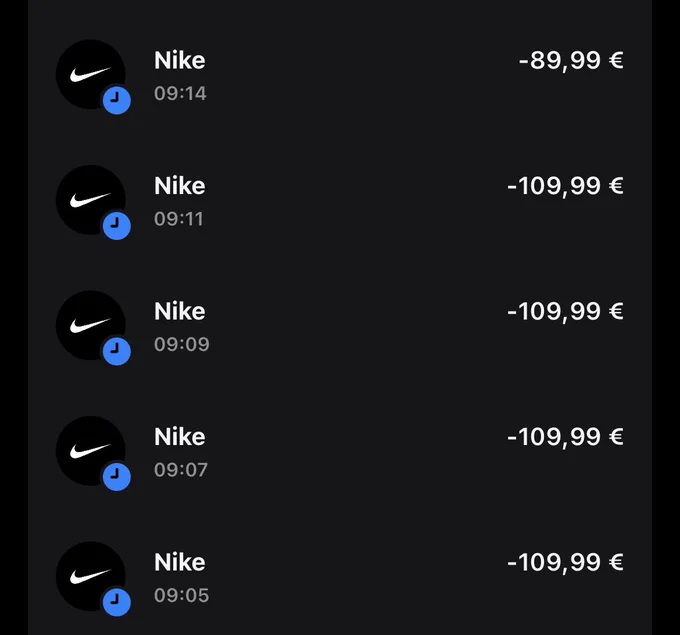The height and width of the screenshot is (635, 680).
Task: Tap the Nike logo on 09:09 transaction
Action: tap(91, 325)
